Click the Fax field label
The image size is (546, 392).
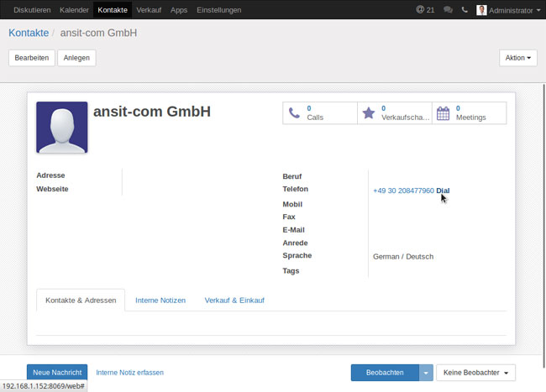click(x=289, y=217)
